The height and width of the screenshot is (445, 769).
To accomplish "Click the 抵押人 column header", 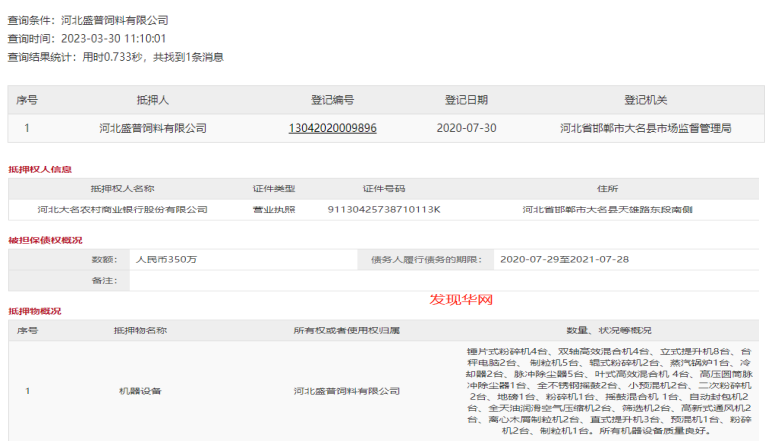I will [153, 100].
